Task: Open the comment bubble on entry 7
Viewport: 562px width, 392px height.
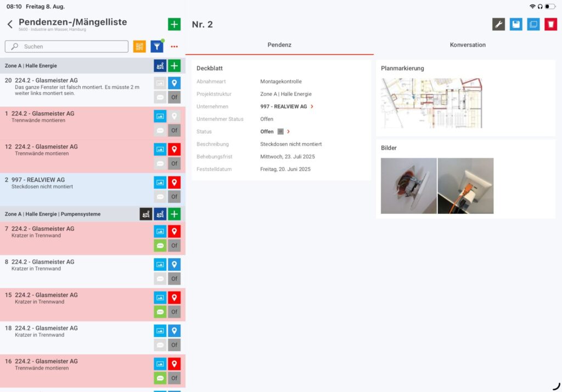Action: [160, 245]
